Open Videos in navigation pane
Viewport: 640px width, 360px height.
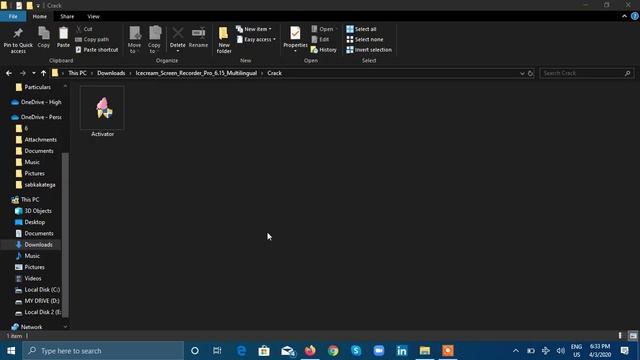point(33,279)
